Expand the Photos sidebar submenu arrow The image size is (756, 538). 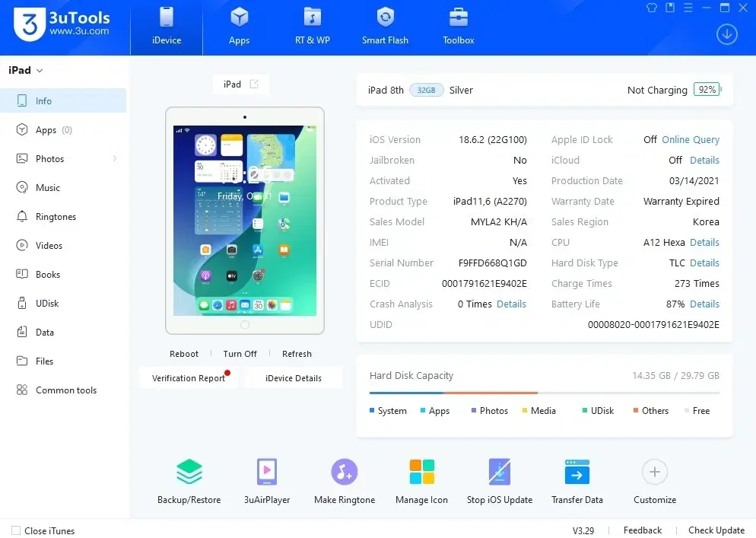[x=115, y=158]
